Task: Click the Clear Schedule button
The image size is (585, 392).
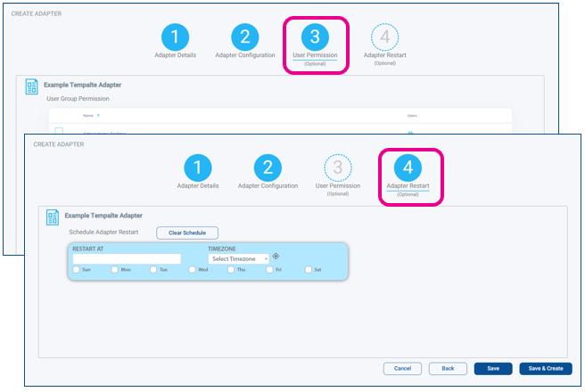Action: (187, 233)
